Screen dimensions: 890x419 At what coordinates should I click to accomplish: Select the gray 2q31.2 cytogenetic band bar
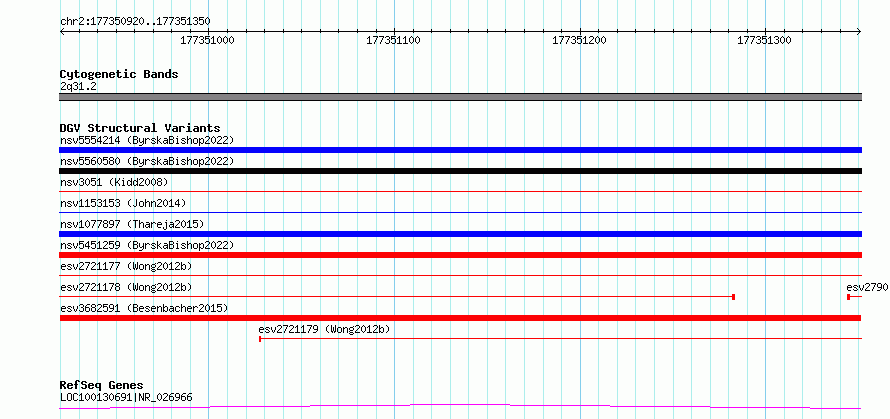click(460, 97)
